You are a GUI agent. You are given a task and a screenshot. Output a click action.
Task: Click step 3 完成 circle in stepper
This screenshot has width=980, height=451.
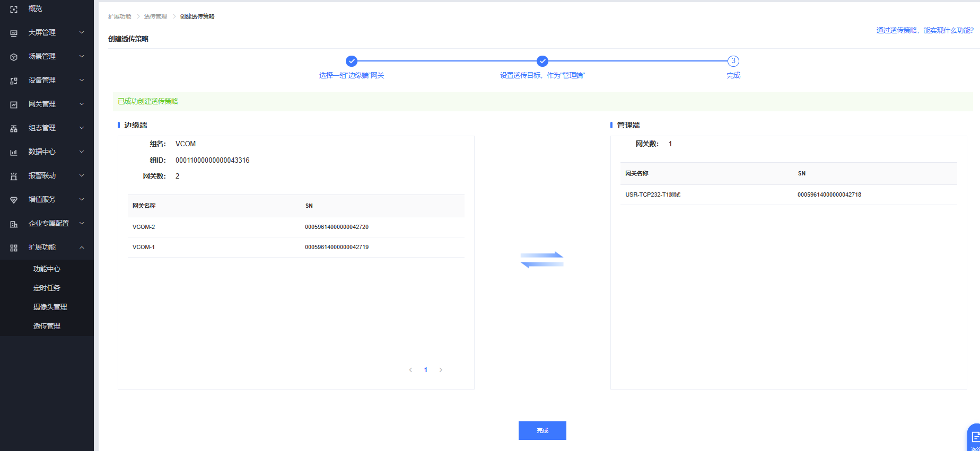pyautogui.click(x=733, y=61)
